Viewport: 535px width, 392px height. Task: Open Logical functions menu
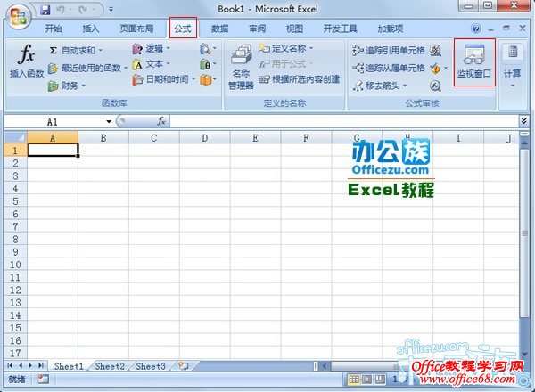[x=151, y=49]
